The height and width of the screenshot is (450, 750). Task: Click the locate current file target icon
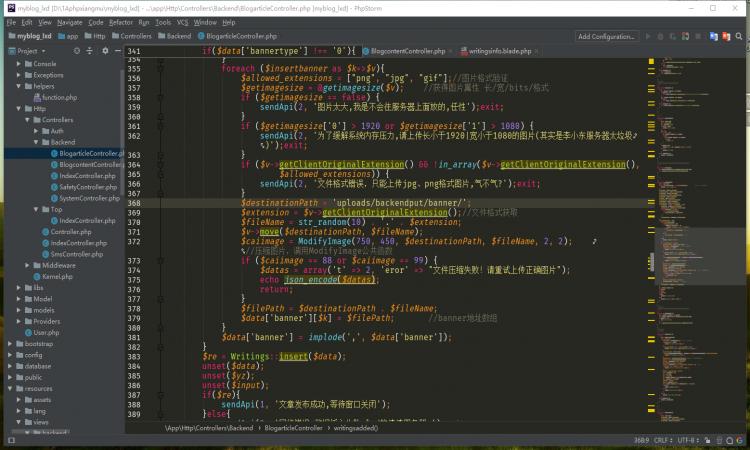[76, 50]
